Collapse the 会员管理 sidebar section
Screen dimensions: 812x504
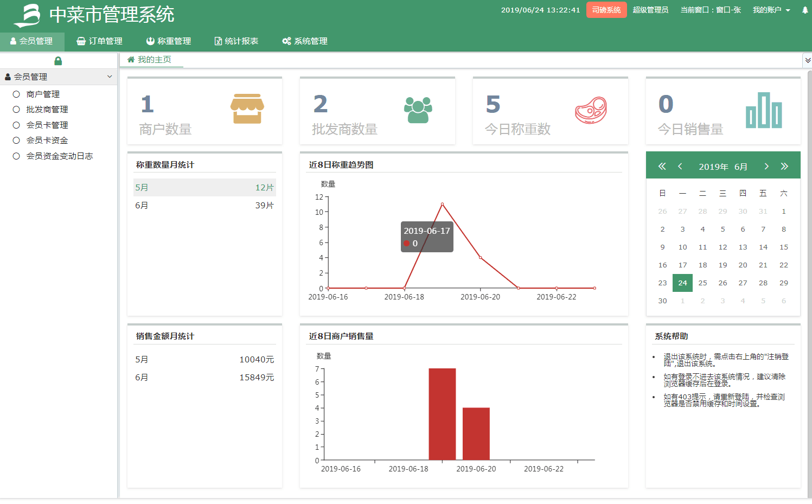(59, 77)
